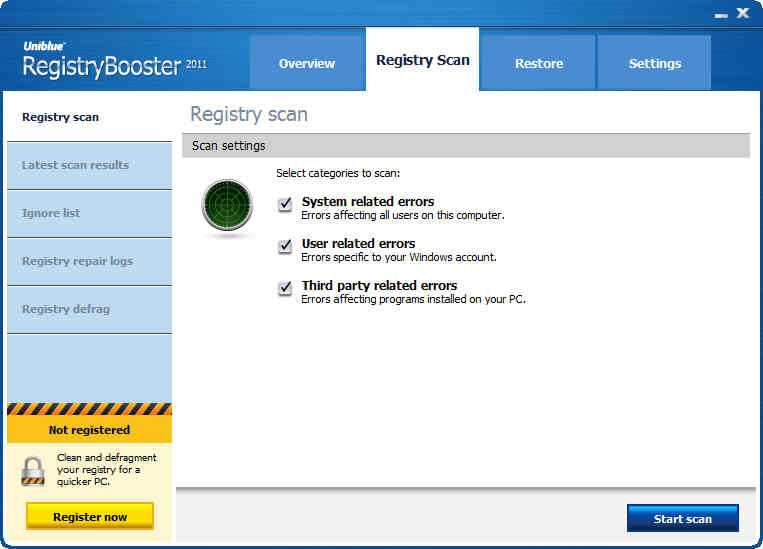Click 'Errors affecting all users on this computer' text
763x549 pixels.
[403, 215]
